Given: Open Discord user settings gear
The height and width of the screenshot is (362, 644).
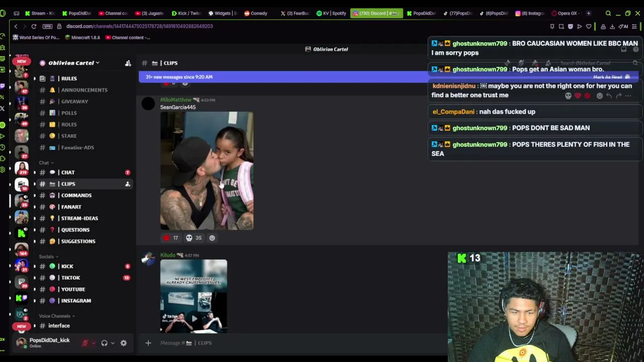Looking at the screenshot, I should pos(123,343).
